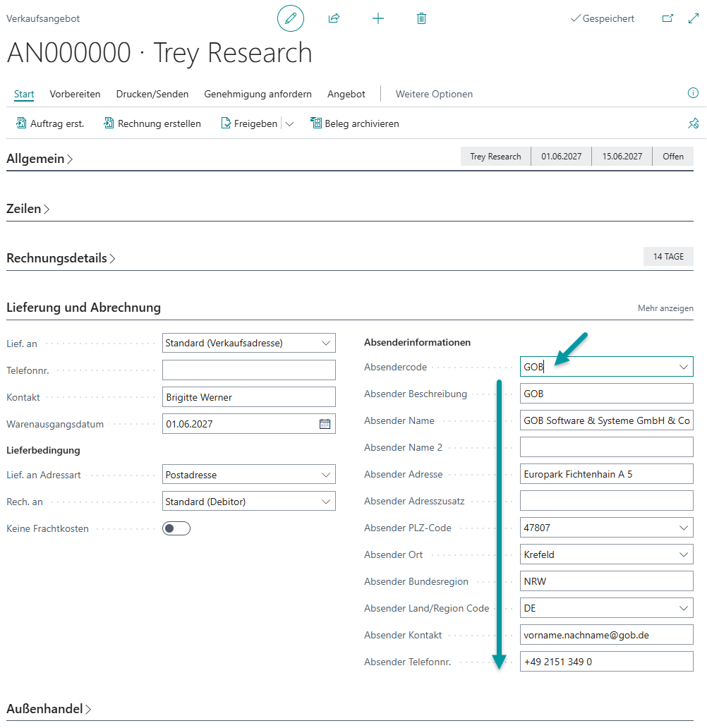Open page in new window icon

click(667, 18)
